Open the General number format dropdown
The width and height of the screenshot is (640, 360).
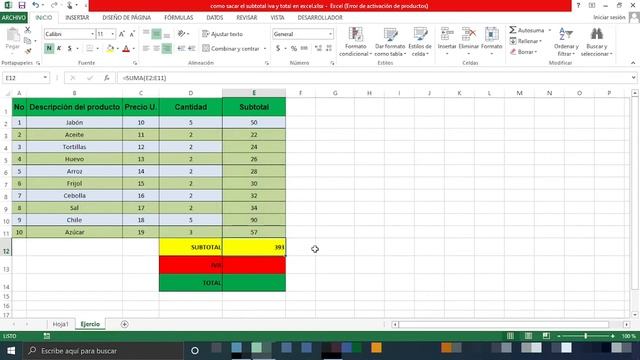(330, 34)
